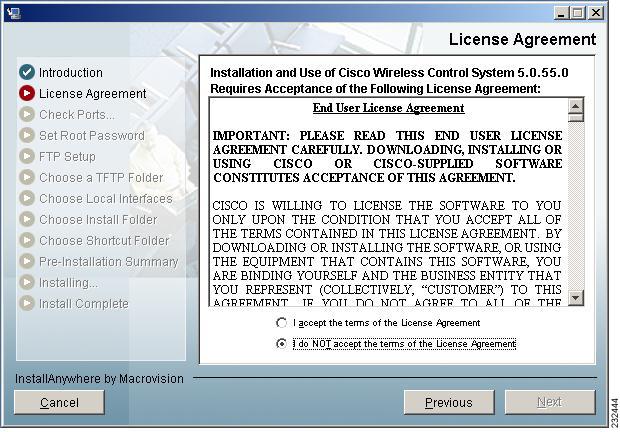Go back with the Previous button

(449, 402)
